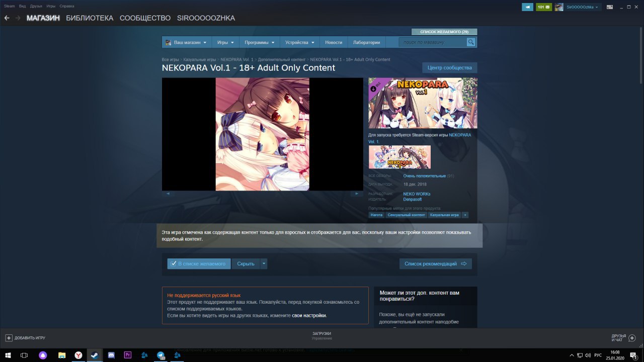This screenshot has width=644, height=362.
Task: Select the 'Нагота' tag
Action: 376,215
